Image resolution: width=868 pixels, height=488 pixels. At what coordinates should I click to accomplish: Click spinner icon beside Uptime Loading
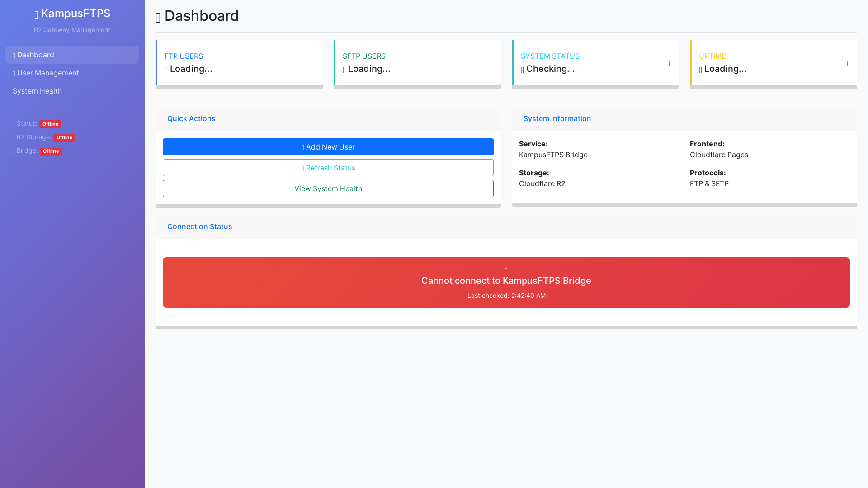(x=701, y=70)
